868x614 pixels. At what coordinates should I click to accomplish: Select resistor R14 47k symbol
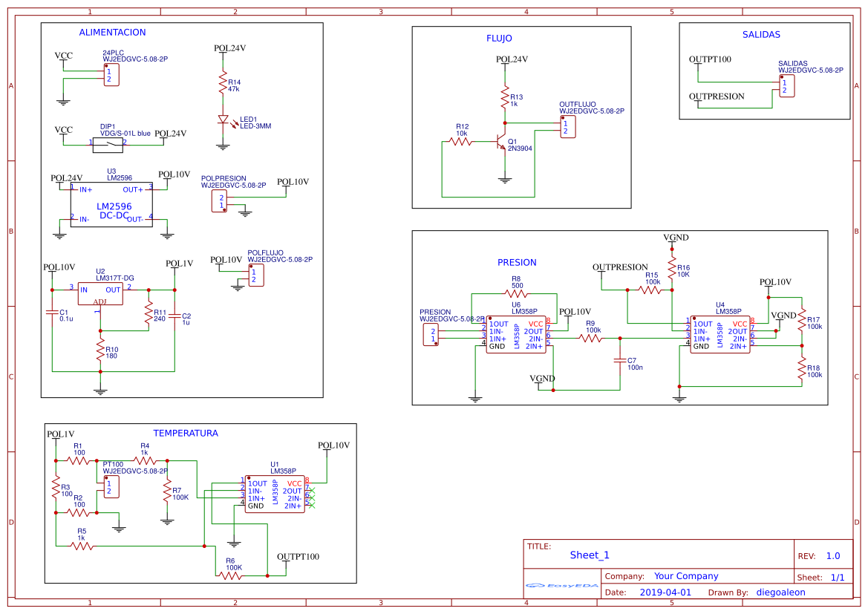pos(222,83)
